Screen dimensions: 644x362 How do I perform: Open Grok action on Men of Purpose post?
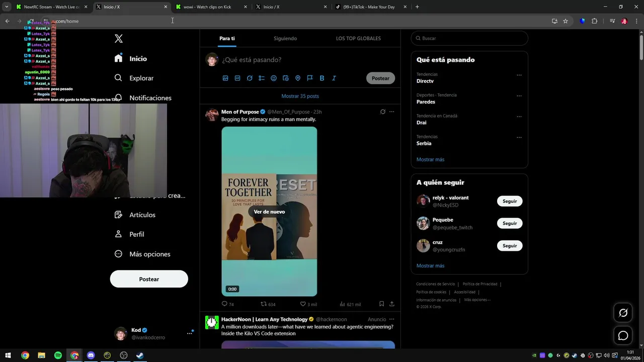click(x=383, y=112)
